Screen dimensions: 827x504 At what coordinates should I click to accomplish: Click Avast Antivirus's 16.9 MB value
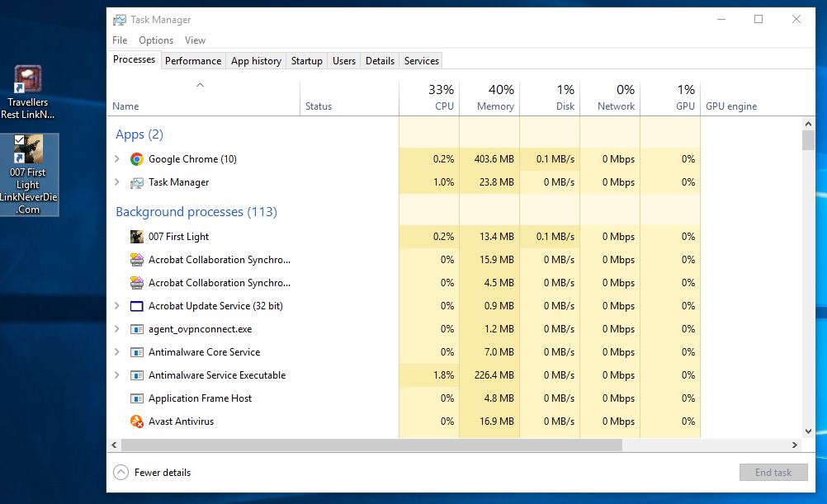[496, 422]
